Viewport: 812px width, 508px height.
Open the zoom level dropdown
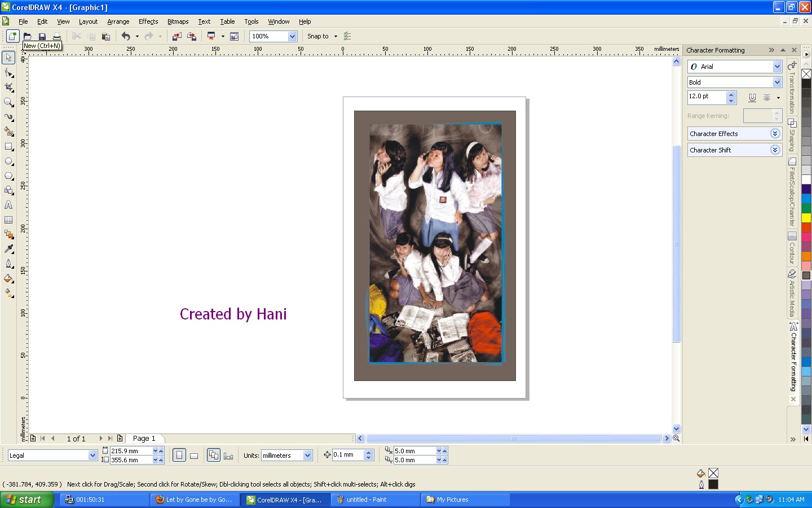click(x=292, y=36)
